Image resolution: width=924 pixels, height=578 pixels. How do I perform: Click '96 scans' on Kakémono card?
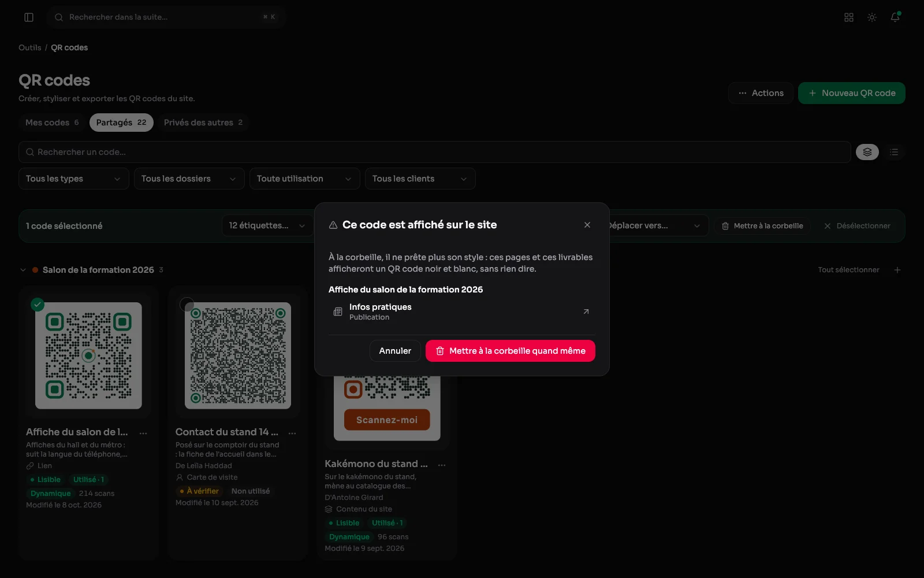click(x=393, y=537)
